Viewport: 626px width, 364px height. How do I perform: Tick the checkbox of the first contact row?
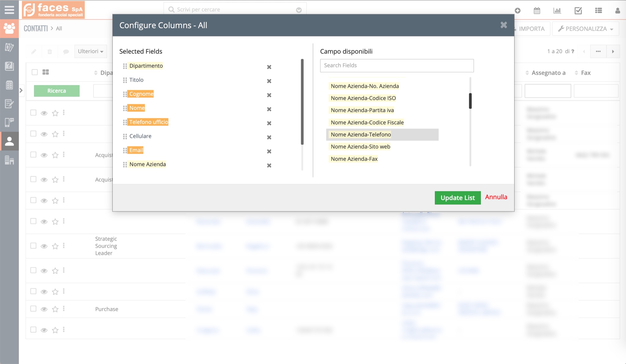click(x=33, y=113)
